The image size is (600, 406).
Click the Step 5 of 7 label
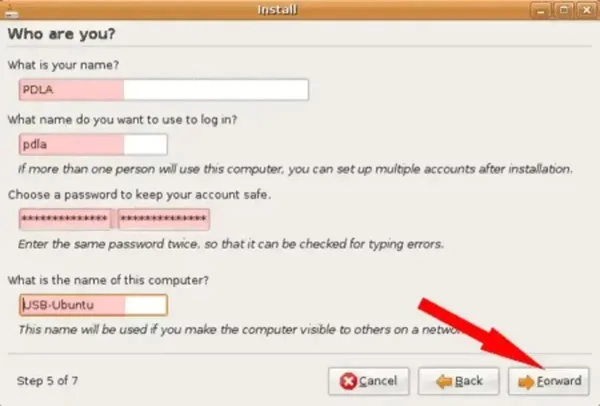[x=47, y=381]
